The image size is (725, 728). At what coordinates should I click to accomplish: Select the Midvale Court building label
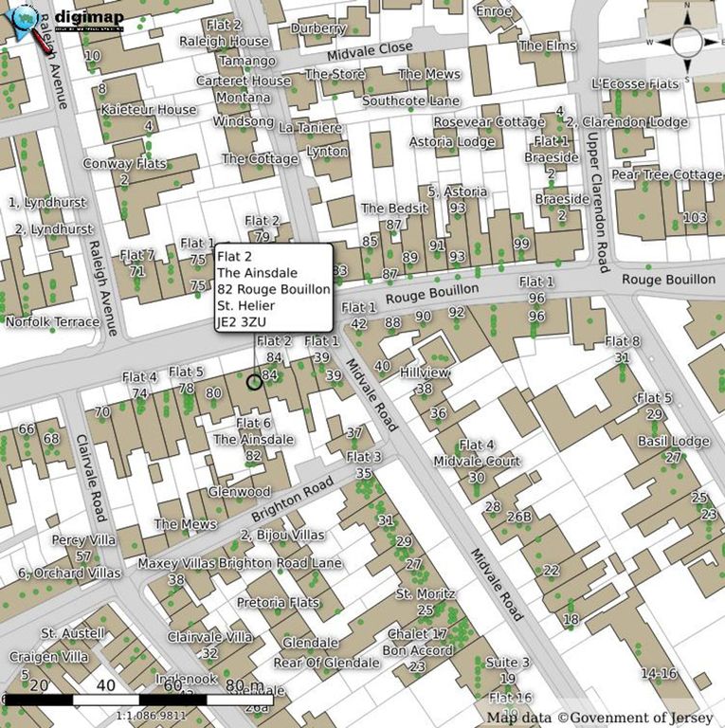(477, 462)
